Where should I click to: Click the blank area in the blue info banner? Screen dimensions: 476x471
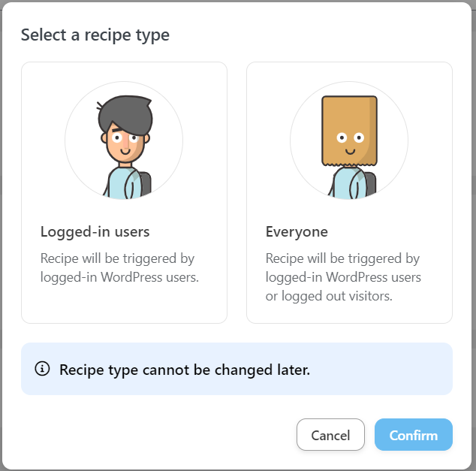[383, 369]
